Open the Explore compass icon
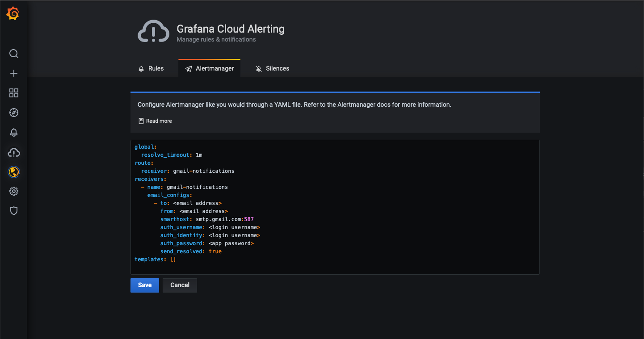The width and height of the screenshot is (644, 339). click(14, 113)
